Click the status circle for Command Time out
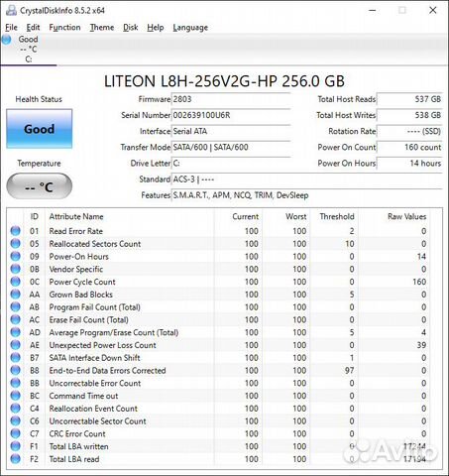 [15, 396]
